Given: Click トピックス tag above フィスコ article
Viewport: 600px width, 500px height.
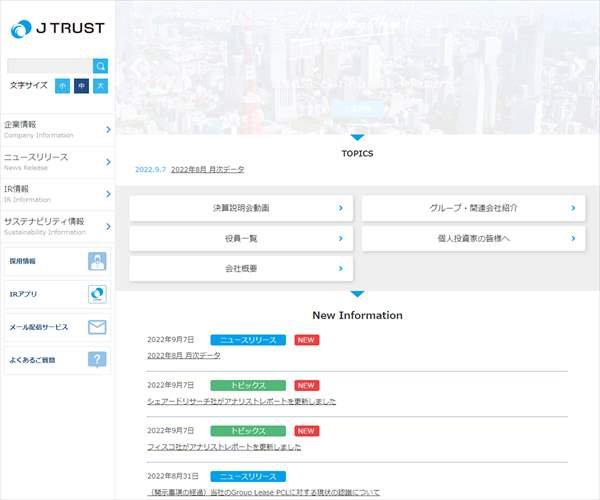Looking at the screenshot, I should (x=248, y=431).
